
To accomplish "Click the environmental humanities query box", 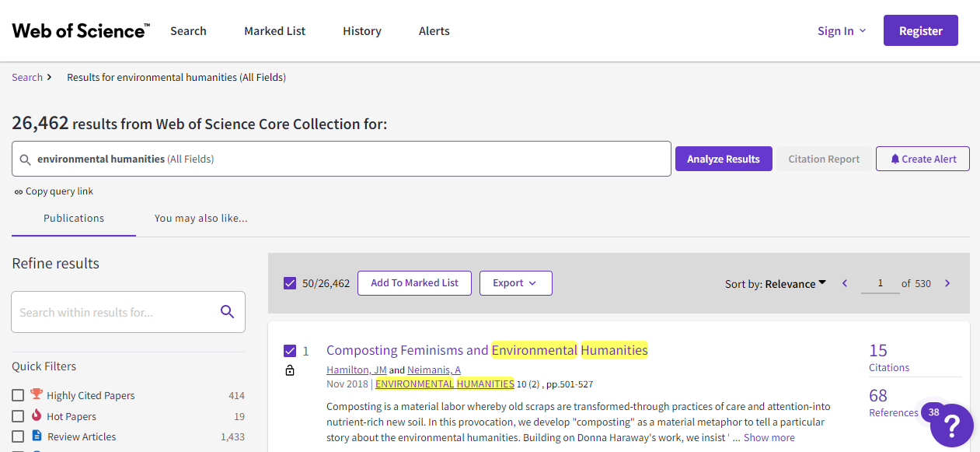I will (341, 159).
